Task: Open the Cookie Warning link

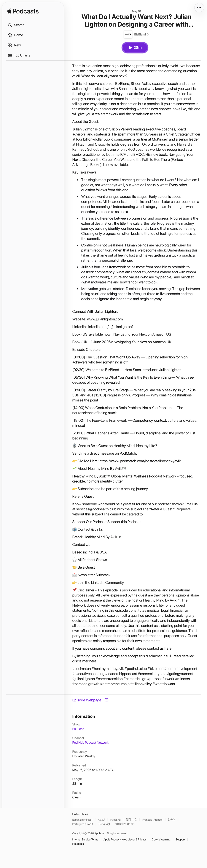Action: 161,839
